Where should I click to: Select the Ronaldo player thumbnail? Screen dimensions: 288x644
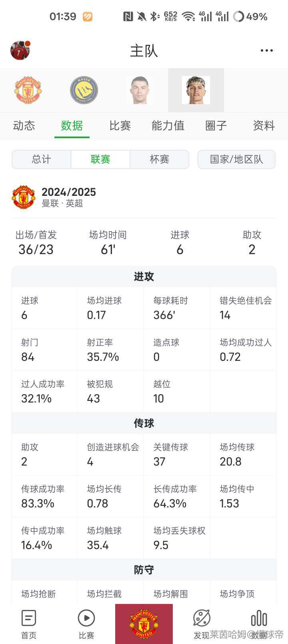tap(140, 90)
